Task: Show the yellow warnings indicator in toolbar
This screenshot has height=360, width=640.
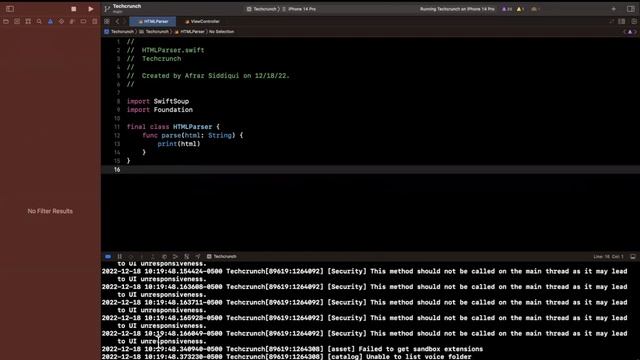Action: (x=520, y=9)
